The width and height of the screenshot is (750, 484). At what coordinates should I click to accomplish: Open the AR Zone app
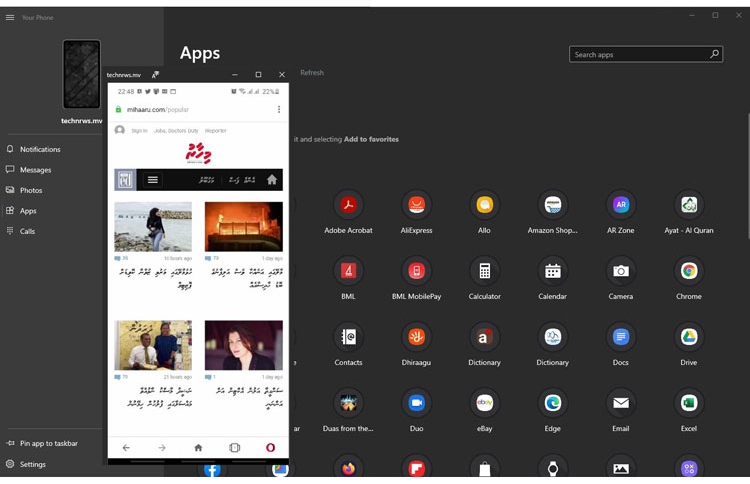tap(620, 206)
